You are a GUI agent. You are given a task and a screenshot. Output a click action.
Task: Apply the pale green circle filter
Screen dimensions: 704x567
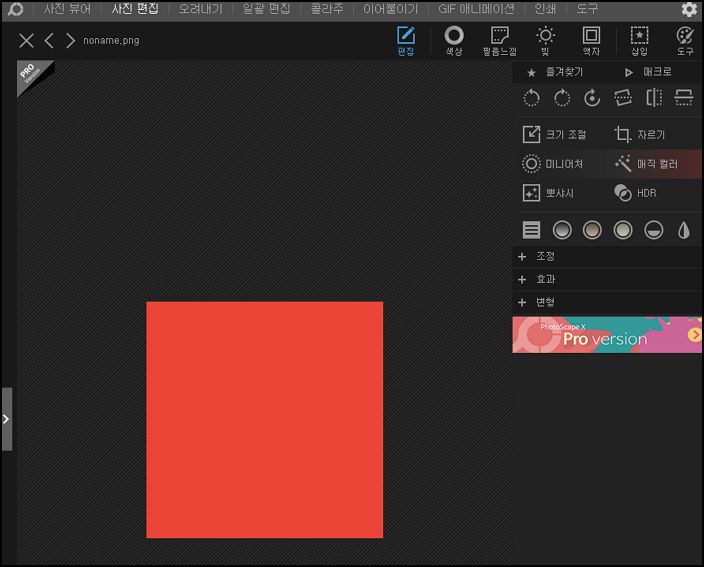[623, 230]
